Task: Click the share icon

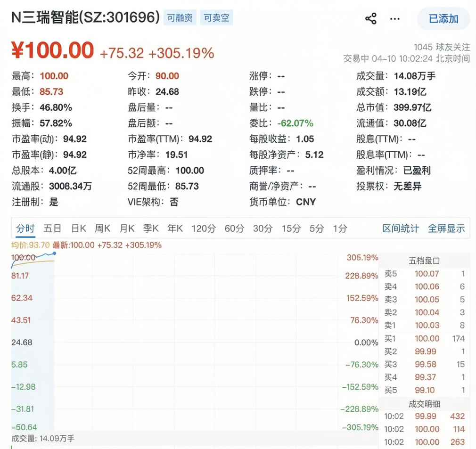Action: coord(371,18)
